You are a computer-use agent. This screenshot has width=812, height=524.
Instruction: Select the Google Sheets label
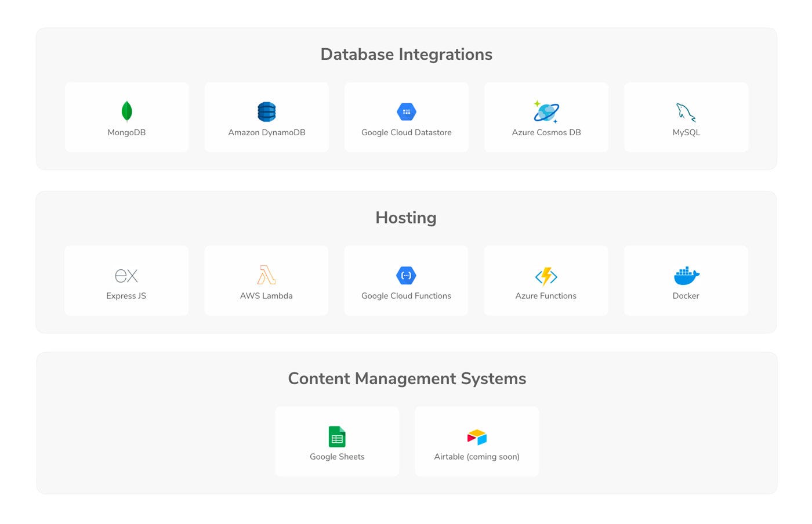tap(337, 457)
